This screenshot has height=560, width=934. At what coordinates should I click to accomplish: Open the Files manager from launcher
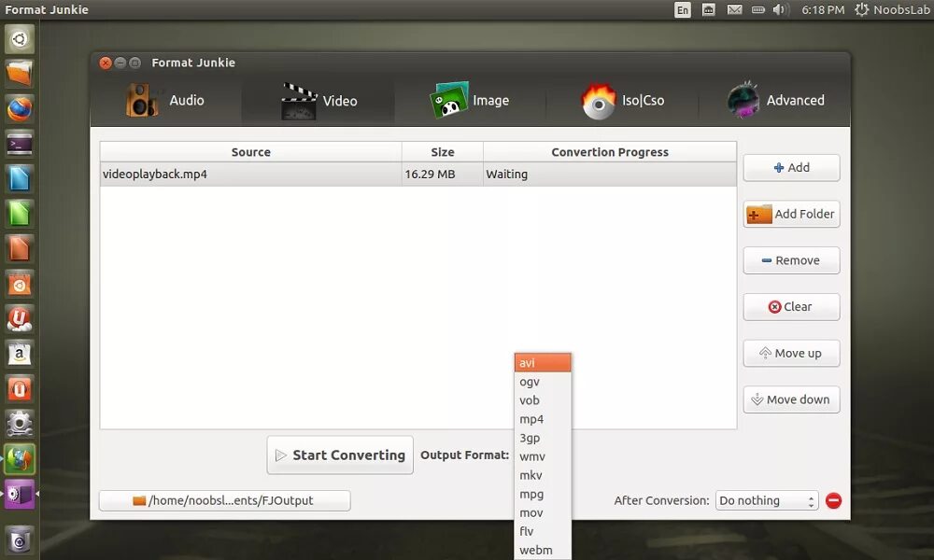20,75
